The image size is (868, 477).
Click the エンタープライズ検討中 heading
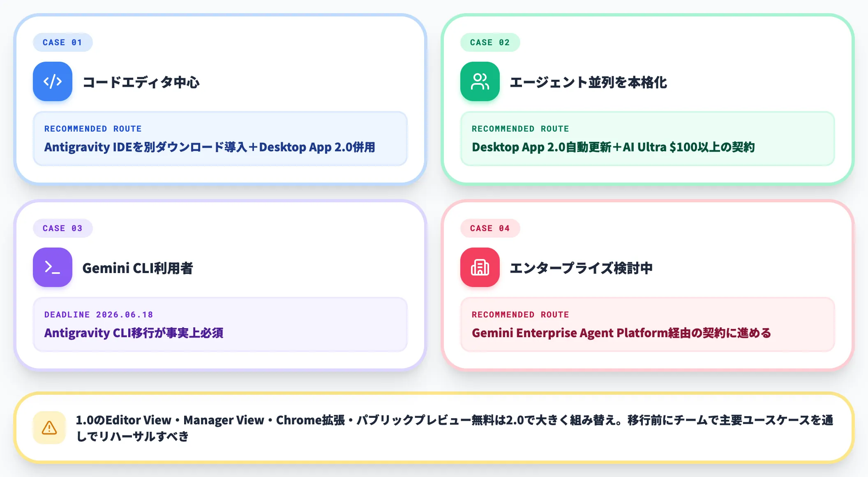(x=581, y=268)
